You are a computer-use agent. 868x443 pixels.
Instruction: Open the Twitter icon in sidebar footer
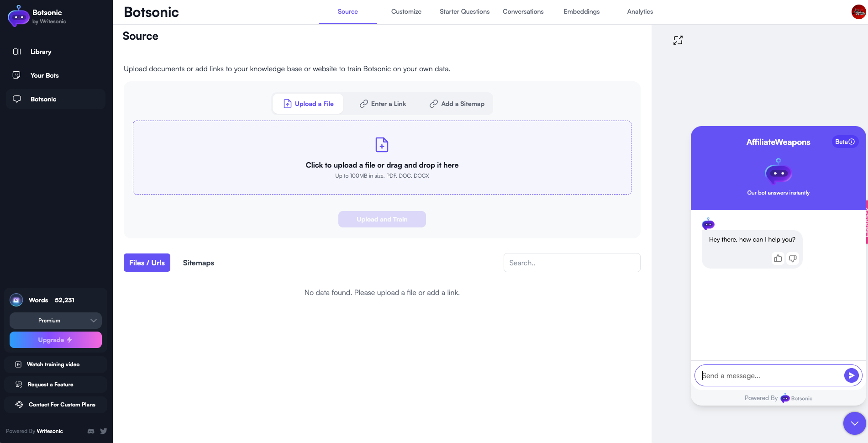click(x=104, y=431)
